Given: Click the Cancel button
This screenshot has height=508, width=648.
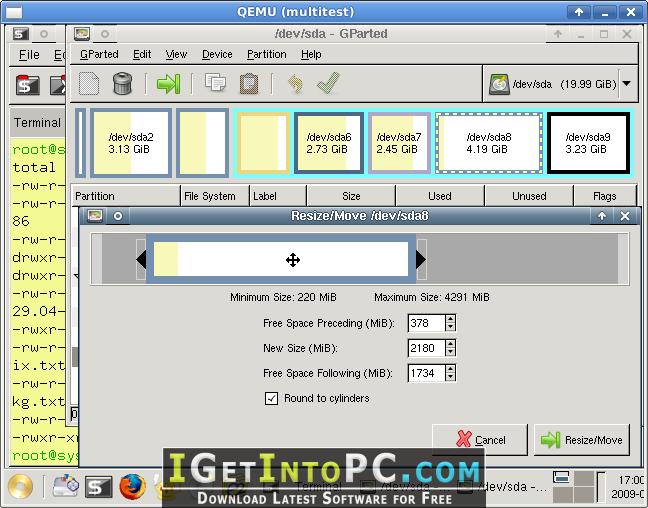Looking at the screenshot, I should point(480,440).
